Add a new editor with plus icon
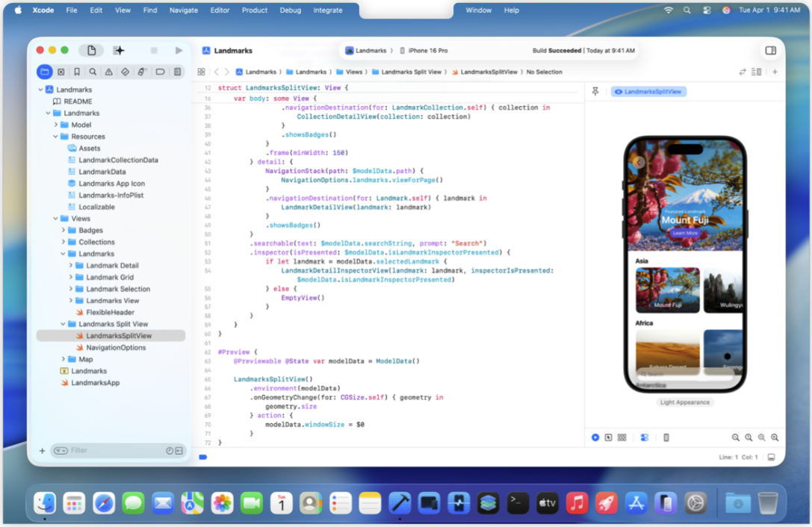This screenshot has width=812, height=527. (775, 72)
